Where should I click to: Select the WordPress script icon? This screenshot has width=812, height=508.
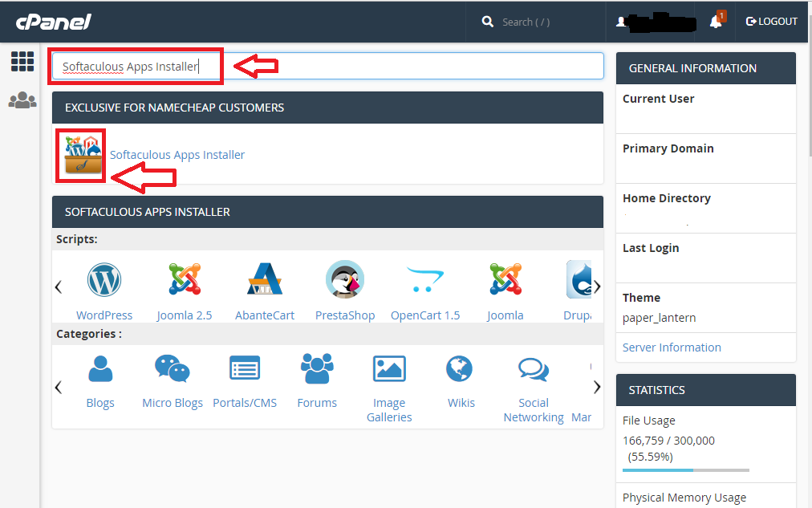pos(104,279)
